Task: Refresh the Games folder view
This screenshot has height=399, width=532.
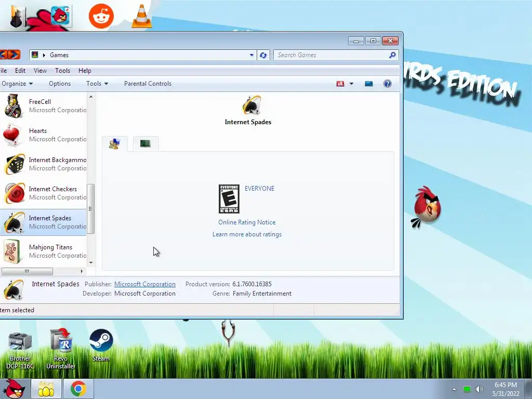Action: coord(263,55)
